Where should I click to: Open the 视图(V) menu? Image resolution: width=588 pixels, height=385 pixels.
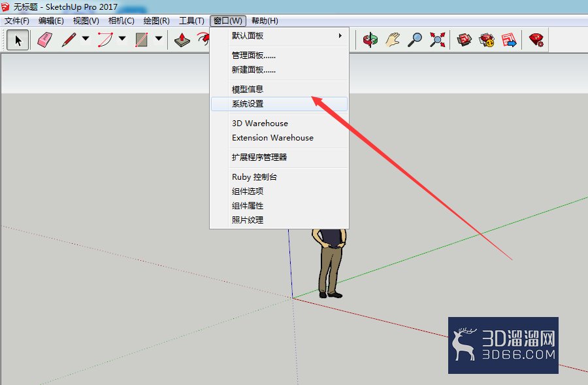click(x=86, y=21)
